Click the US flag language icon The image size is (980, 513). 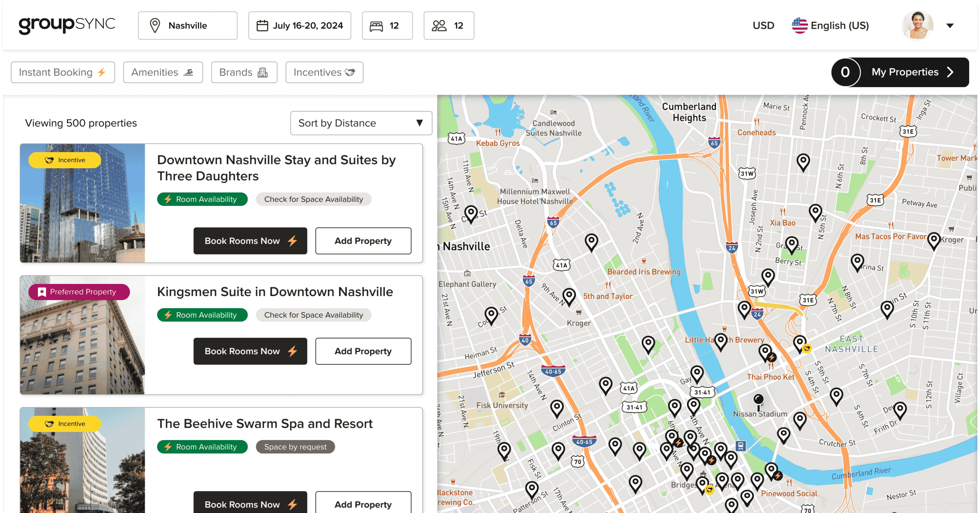[x=800, y=25]
